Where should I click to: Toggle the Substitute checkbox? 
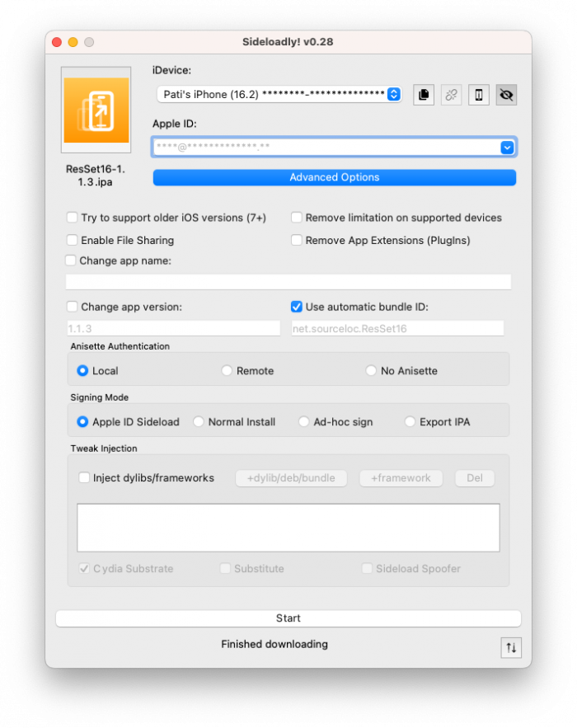click(225, 568)
